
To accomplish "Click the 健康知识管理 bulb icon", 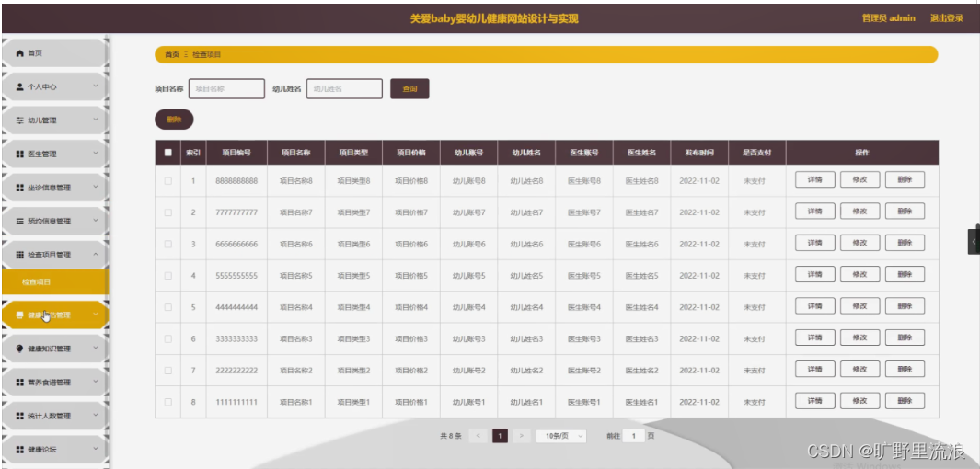I will (19, 349).
